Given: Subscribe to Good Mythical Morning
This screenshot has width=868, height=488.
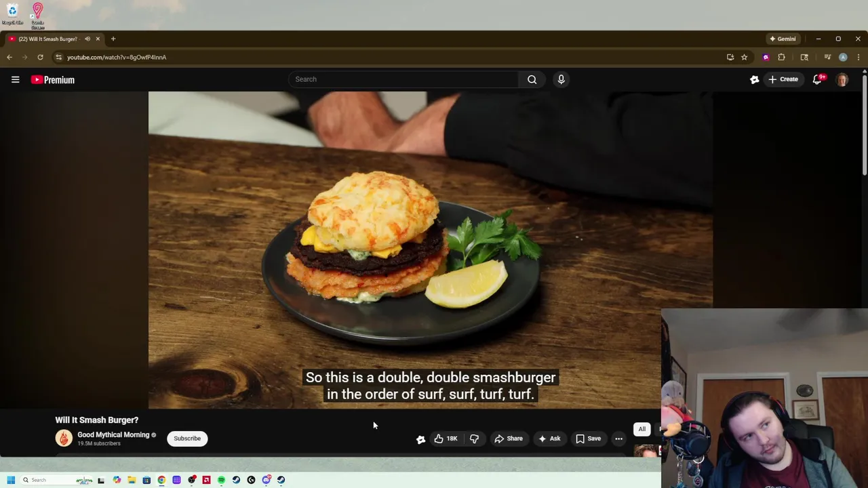Looking at the screenshot, I should (x=187, y=439).
